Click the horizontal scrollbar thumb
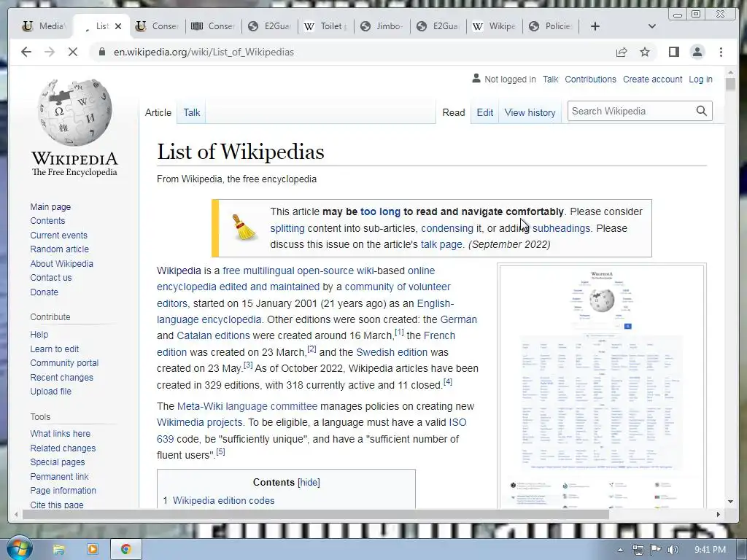The width and height of the screenshot is (747, 560). 316,514
